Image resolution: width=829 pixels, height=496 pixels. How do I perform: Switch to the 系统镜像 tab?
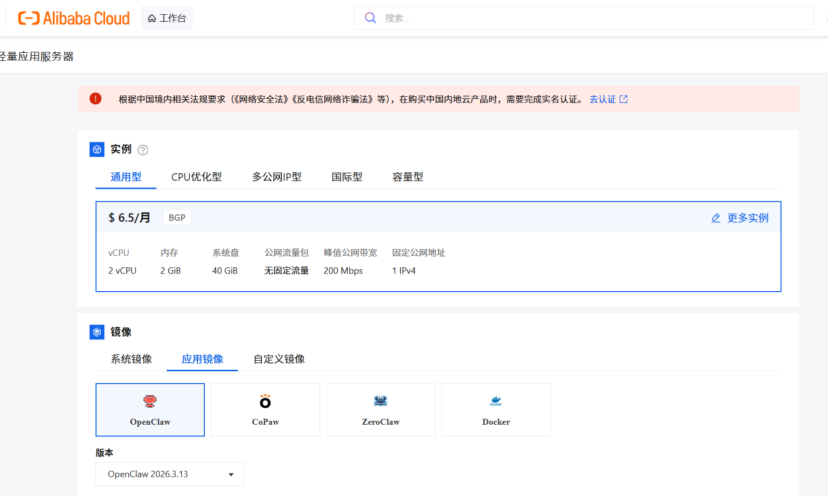tap(131, 359)
